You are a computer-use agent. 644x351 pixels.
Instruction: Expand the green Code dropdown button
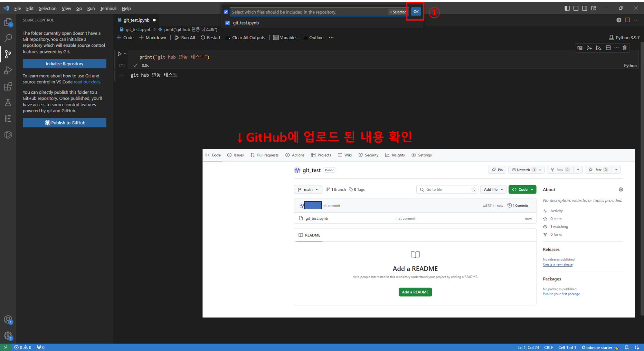click(x=522, y=189)
